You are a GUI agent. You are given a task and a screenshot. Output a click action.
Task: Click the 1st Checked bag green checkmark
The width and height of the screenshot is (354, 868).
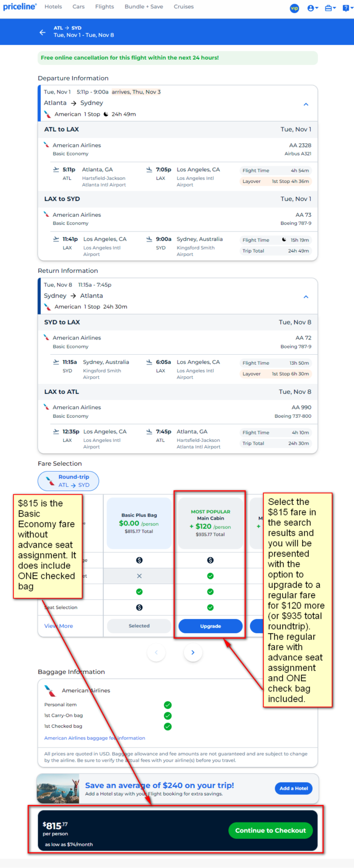(x=167, y=726)
